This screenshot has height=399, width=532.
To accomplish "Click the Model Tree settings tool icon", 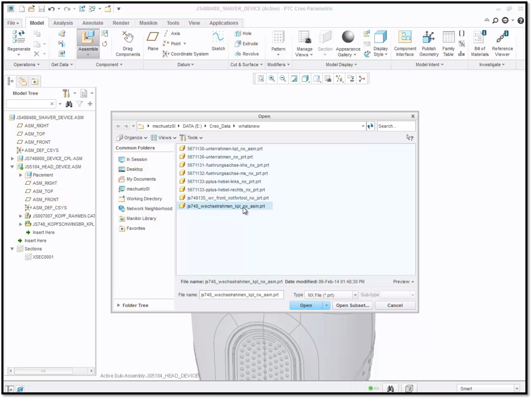I will (x=66, y=93).
